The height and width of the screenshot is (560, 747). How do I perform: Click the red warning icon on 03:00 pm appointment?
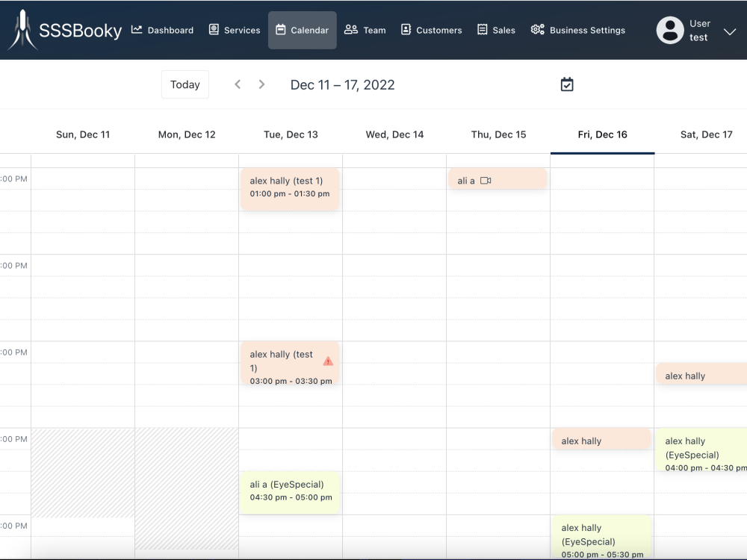[328, 361]
